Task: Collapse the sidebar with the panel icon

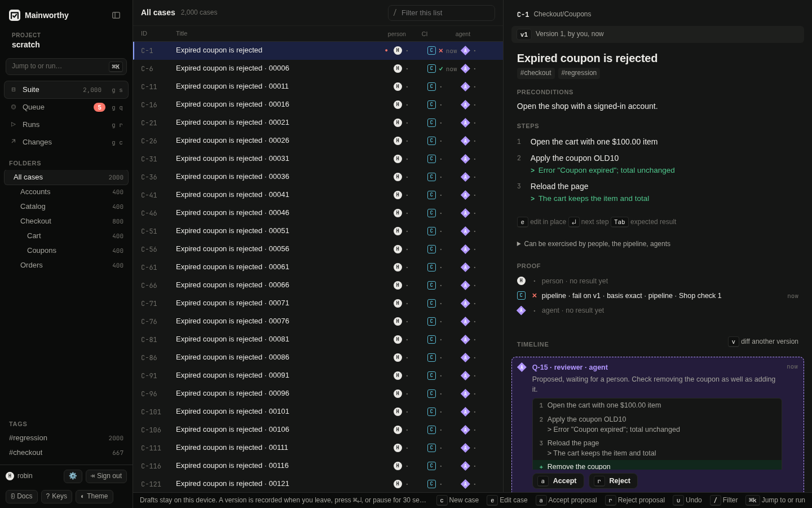Action: pyautogui.click(x=116, y=15)
